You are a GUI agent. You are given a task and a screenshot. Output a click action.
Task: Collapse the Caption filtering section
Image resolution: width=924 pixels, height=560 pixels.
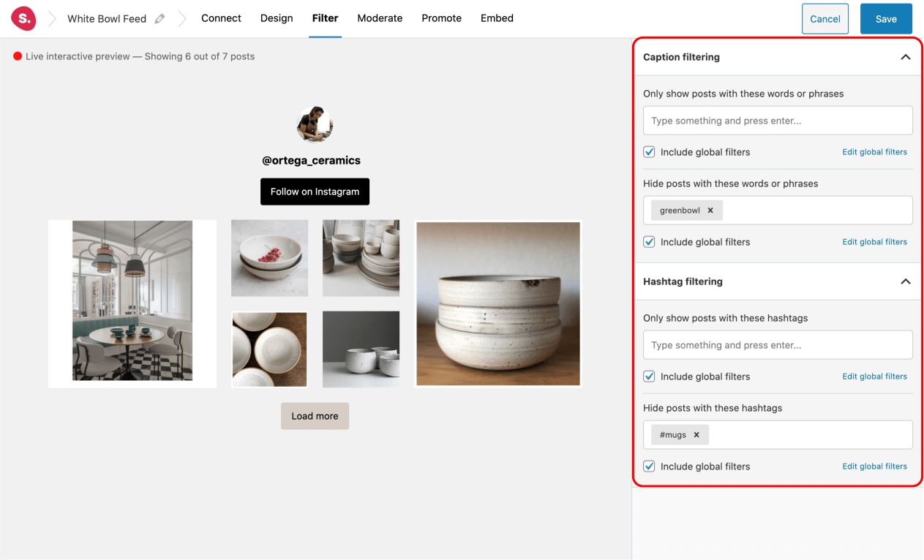click(905, 57)
